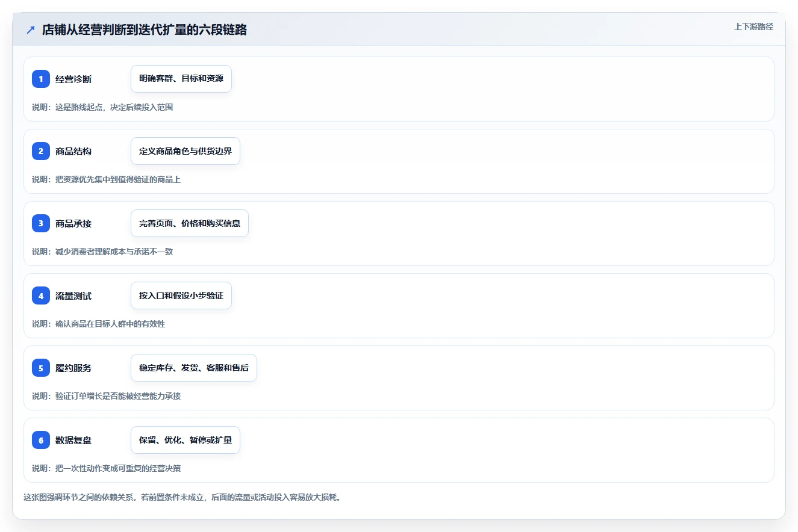Click step number 5 badge
Viewport: 798px width, 532px height.
(x=41, y=368)
